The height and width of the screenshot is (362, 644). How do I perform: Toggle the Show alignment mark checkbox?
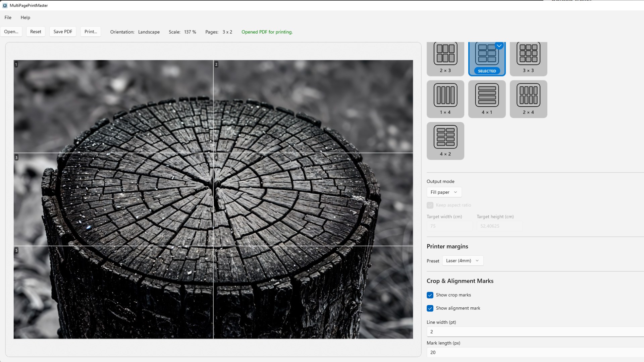tap(430, 308)
